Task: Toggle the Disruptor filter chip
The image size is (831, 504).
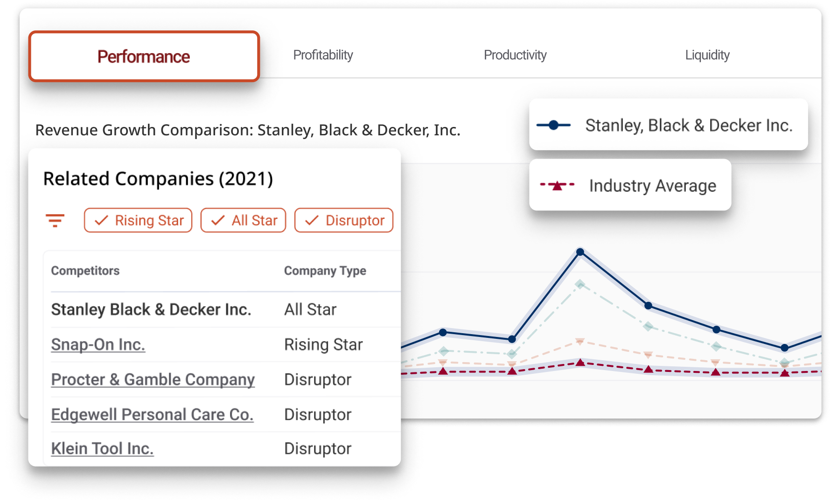Action: click(344, 220)
